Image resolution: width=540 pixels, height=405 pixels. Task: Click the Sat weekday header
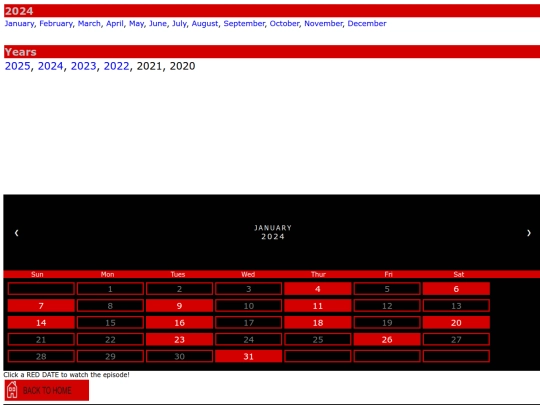pyautogui.click(x=459, y=274)
